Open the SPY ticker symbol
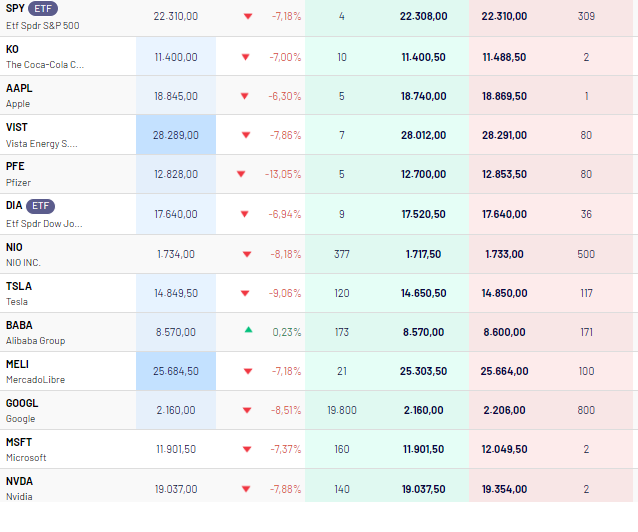The height and width of the screenshot is (532, 638). click(15, 8)
